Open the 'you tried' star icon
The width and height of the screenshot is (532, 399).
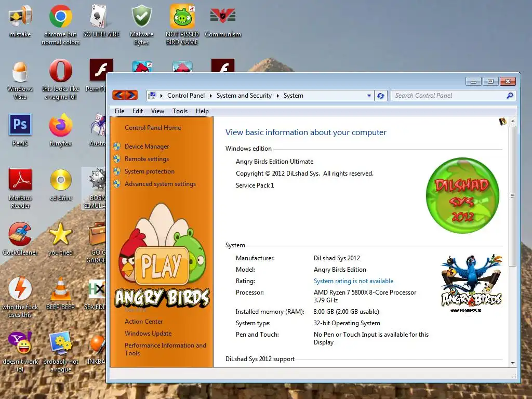point(60,239)
